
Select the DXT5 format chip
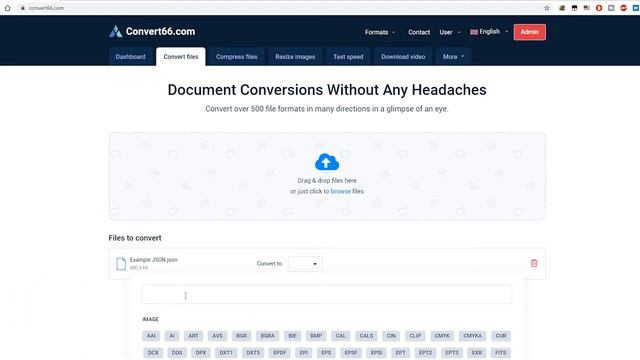[253, 353]
